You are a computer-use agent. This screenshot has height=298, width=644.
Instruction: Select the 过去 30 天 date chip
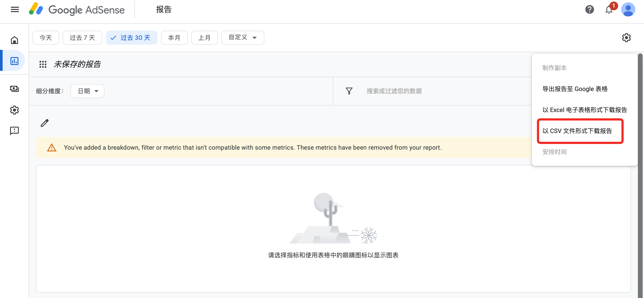pyautogui.click(x=131, y=38)
